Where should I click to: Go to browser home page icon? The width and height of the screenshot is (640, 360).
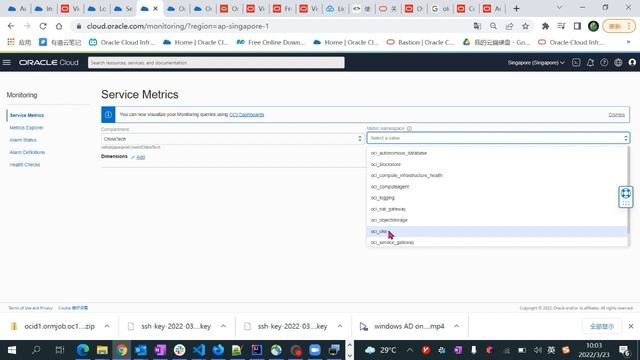coord(59,26)
